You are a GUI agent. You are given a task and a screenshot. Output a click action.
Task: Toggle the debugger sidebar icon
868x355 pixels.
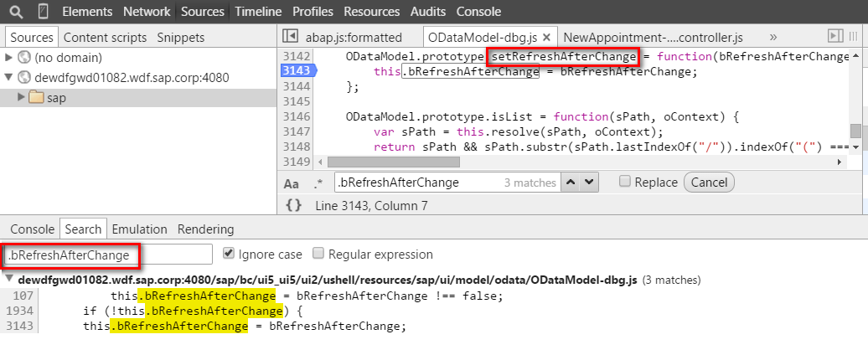click(834, 37)
